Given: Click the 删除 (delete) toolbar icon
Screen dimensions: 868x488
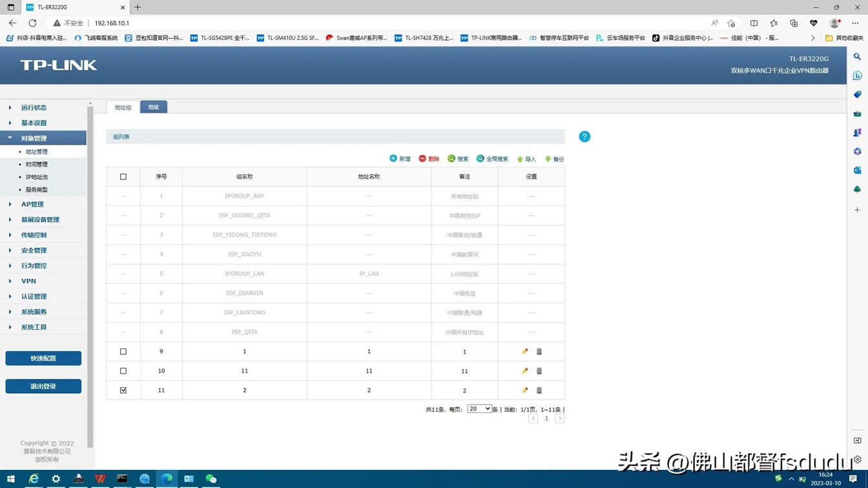Looking at the screenshot, I should [422, 159].
